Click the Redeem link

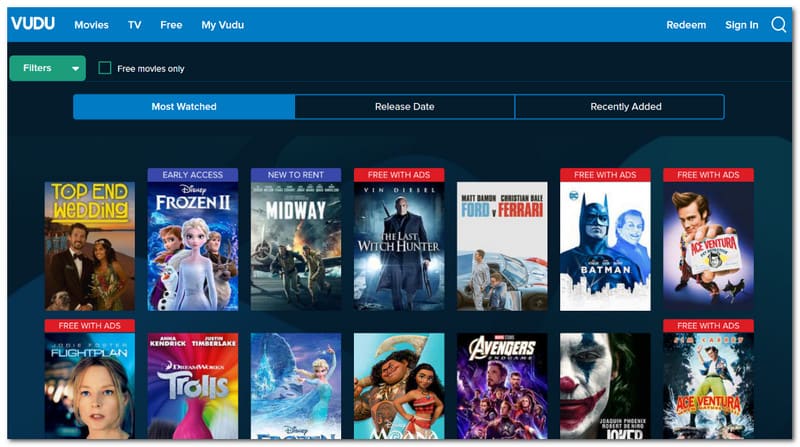click(x=686, y=25)
